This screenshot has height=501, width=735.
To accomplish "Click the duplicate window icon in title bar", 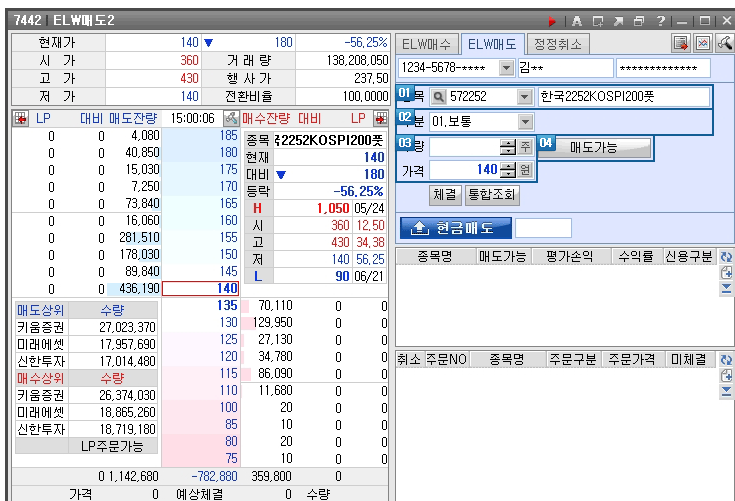I will tap(639, 21).
